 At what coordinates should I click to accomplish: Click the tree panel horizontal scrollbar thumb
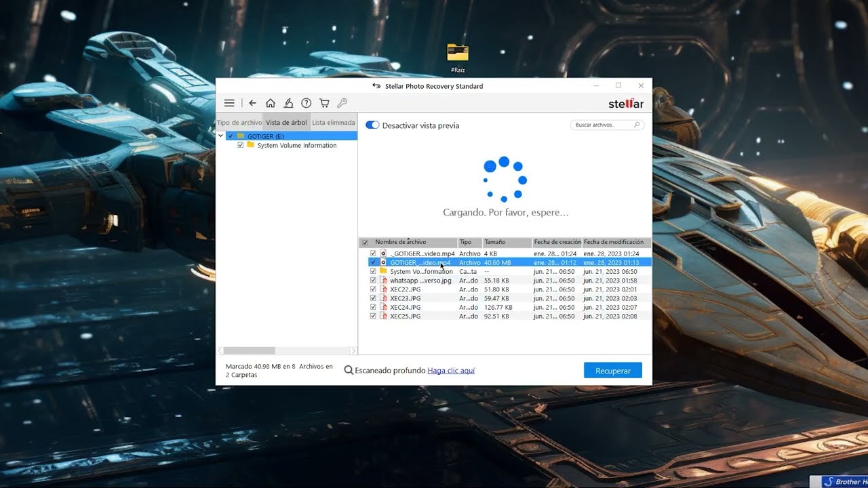click(x=249, y=350)
